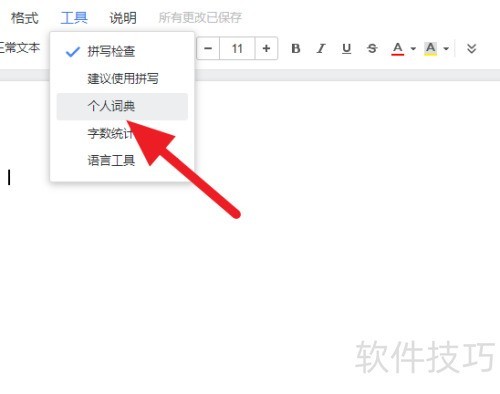Screen dimensions: 500x394
Task: Apply the red text color
Action: pyautogui.click(x=397, y=49)
